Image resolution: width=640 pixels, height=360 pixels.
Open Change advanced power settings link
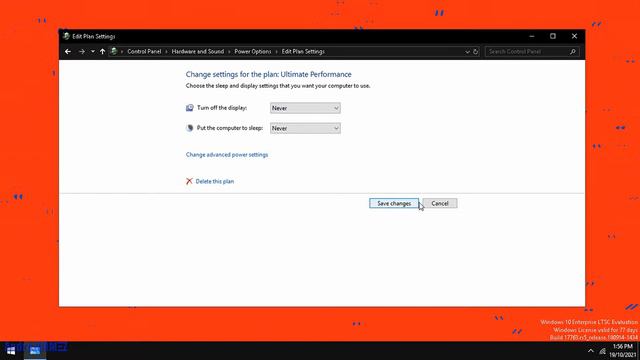click(227, 155)
